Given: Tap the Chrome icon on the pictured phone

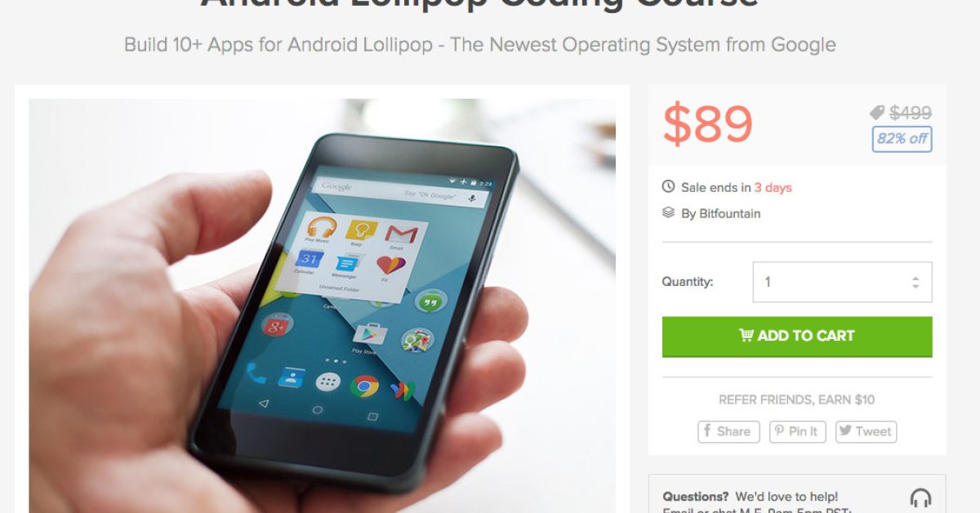Looking at the screenshot, I should click(364, 386).
